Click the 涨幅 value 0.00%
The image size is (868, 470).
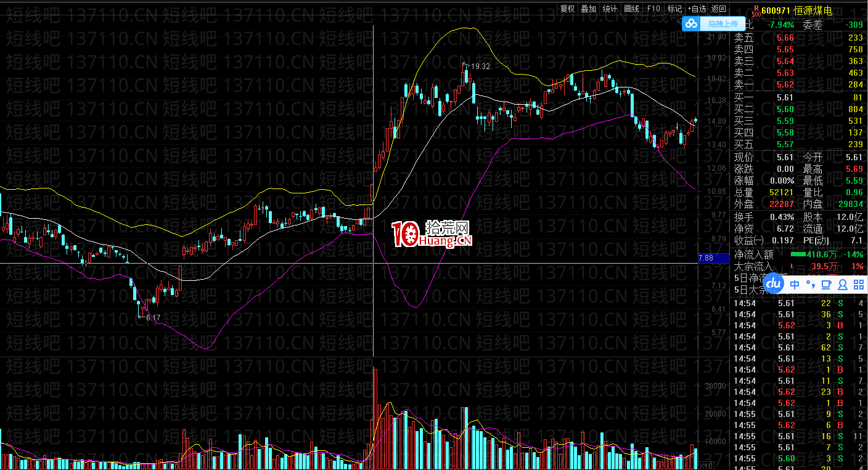coord(782,180)
